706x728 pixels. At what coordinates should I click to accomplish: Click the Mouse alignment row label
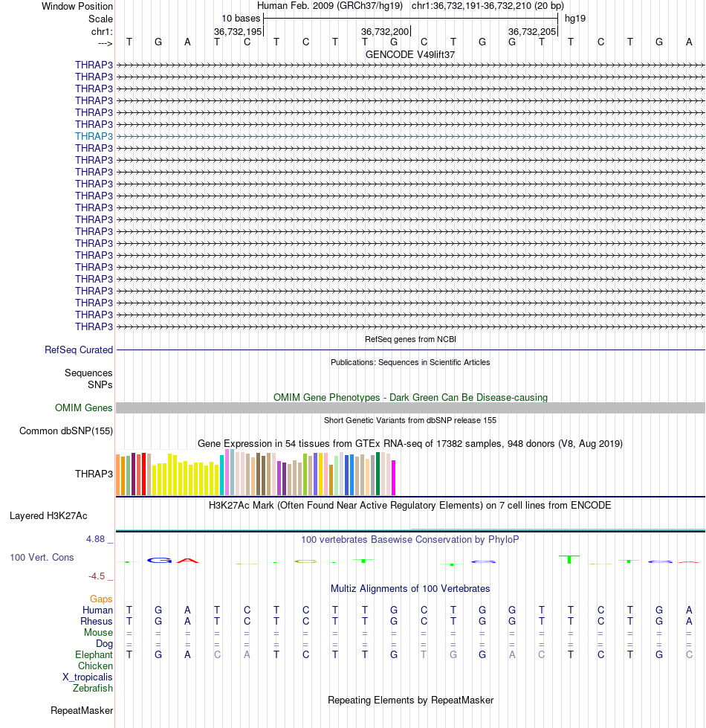[98, 632]
